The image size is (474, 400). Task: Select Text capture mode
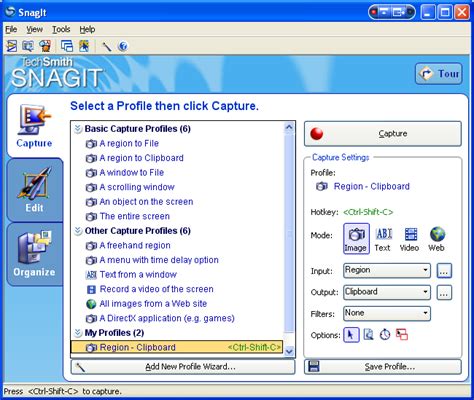click(x=383, y=239)
